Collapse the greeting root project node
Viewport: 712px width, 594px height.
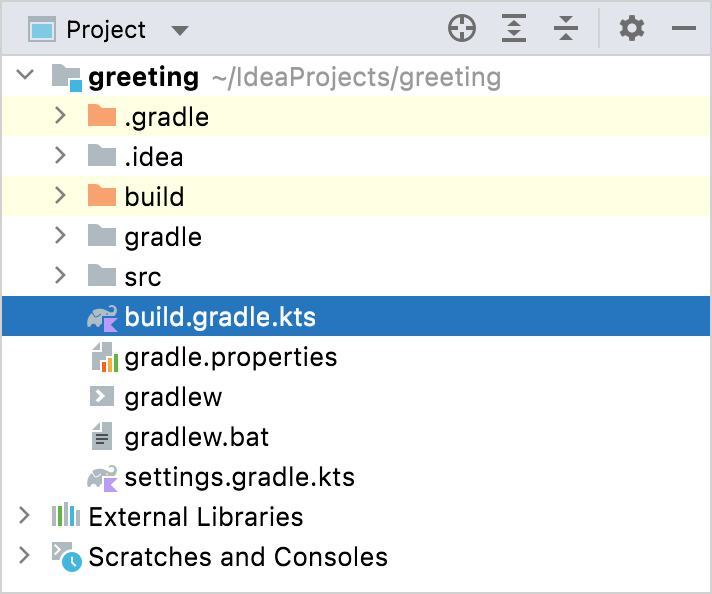(x=25, y=74)
